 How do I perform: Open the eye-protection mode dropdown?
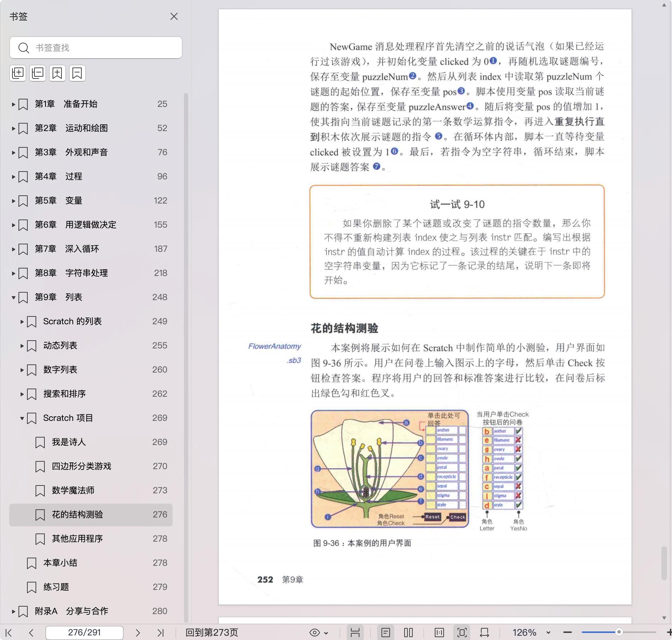tap(319, 633)
